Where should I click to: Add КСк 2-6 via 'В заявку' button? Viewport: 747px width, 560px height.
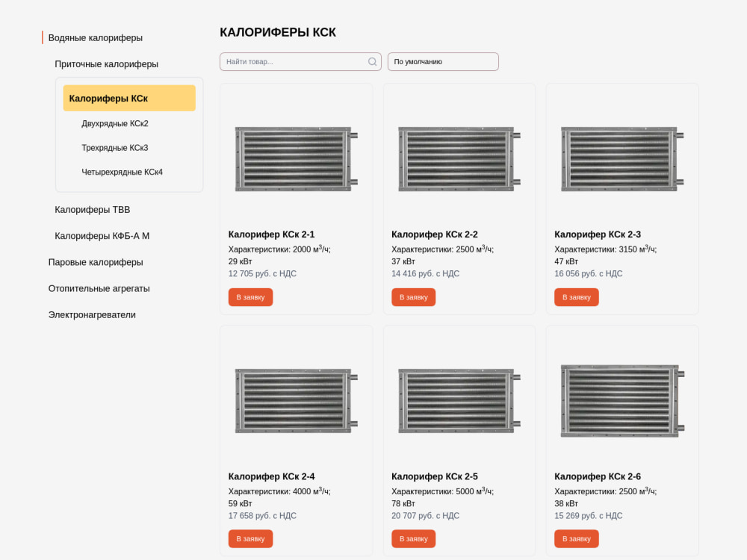click(577, 538)
